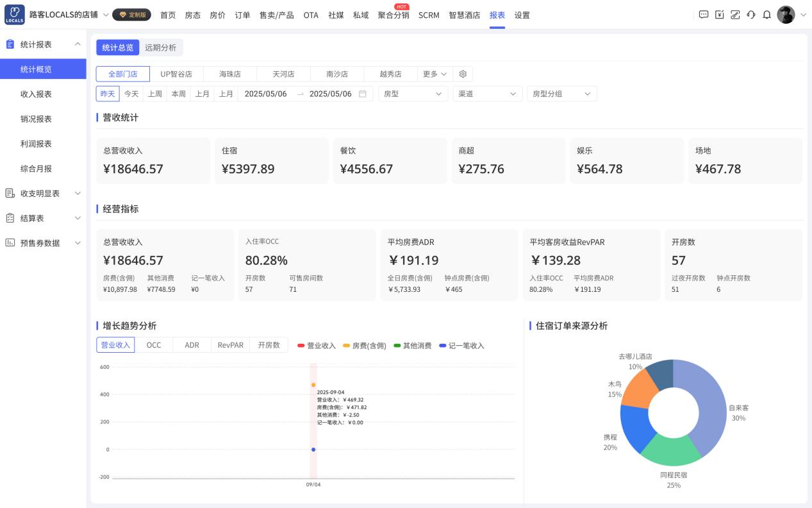
Task: Open the 首页 top menu
Action: (x=168, y=15)
